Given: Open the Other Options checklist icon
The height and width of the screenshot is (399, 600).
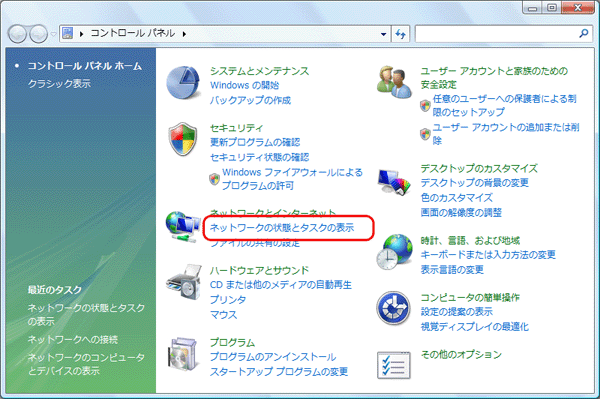Looking at the screenshot, I should click(x=394, y=366).
